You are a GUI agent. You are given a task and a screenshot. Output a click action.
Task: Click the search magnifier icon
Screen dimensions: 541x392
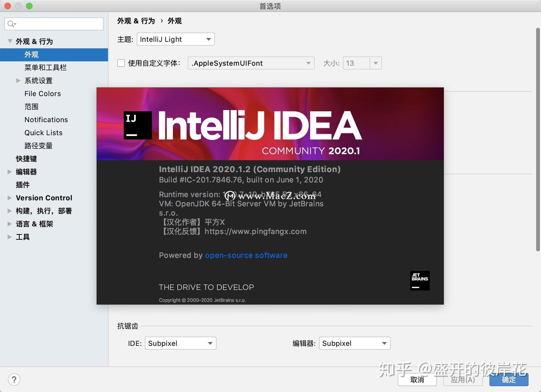pyautogui.click(x=11, y=24)
